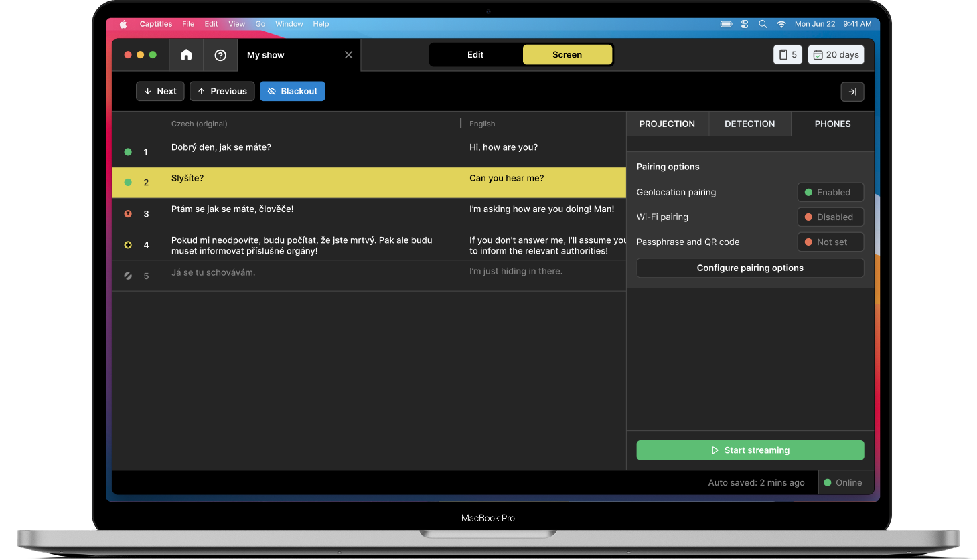The image size is (977, 560).
Task: Select subtitle 'Já se tu schovávám.'
Action: click(x=213, y=273)
